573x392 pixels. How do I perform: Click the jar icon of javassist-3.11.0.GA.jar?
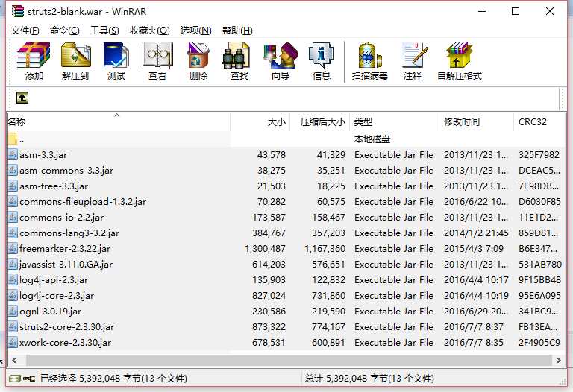click(13, 265)
